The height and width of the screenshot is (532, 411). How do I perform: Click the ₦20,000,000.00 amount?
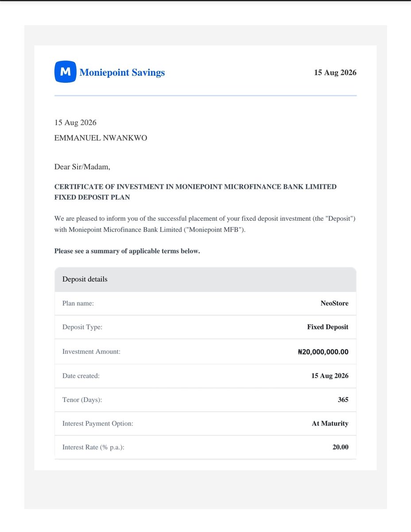pos(323,352)
